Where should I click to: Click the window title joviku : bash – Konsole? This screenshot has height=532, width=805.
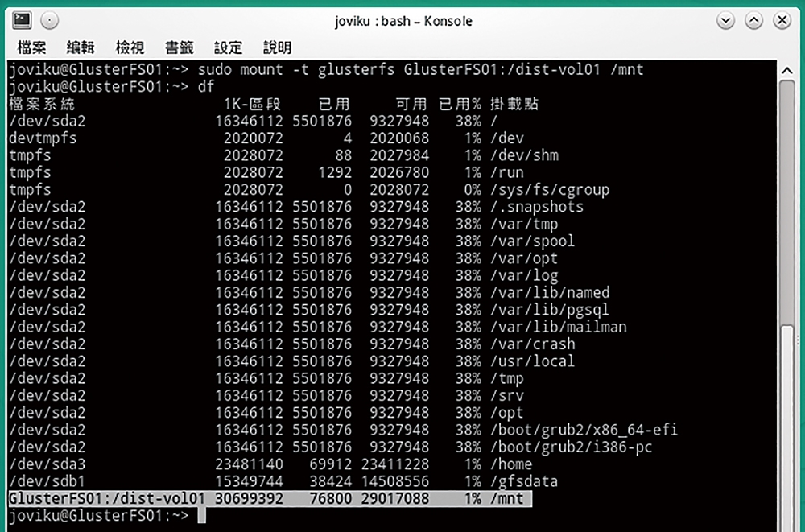pyautogui.click(x=403, y=21)
